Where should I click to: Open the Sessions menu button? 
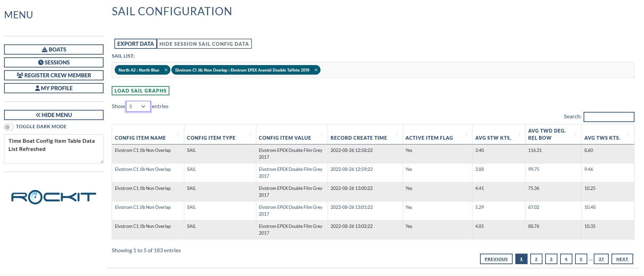pos(54,62)
